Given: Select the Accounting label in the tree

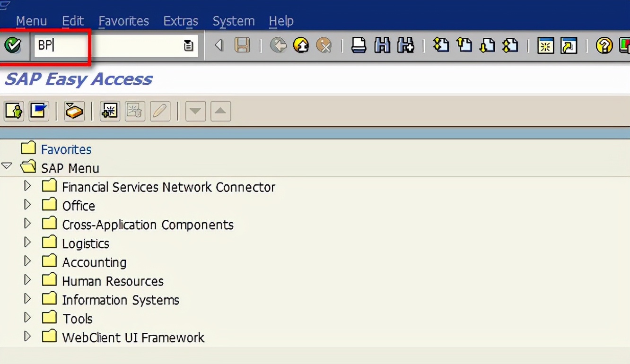Looking at the screenshot, I should 94,262.
